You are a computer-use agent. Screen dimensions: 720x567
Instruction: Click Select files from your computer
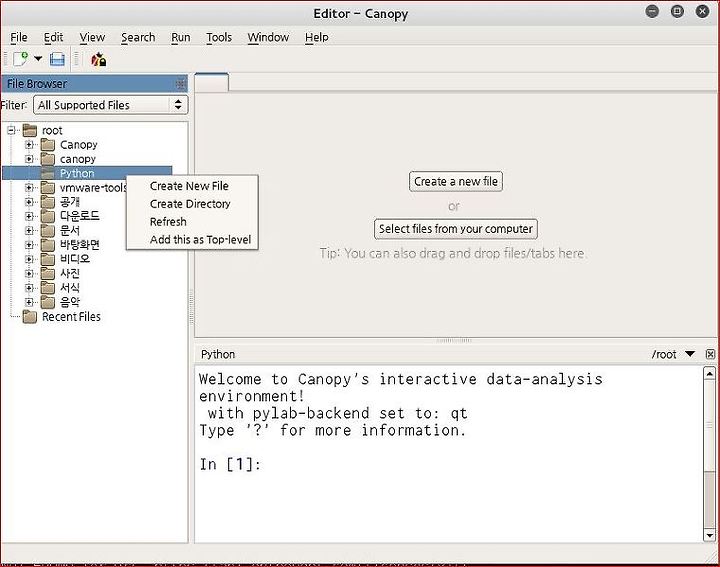coord(456,229)
